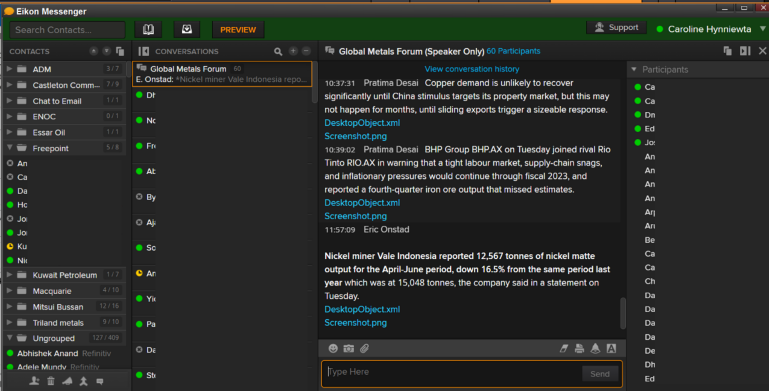Open Screenshot.png under the 10:37:31 message
This screenshot has width=769, height=391.
(356, 136)
